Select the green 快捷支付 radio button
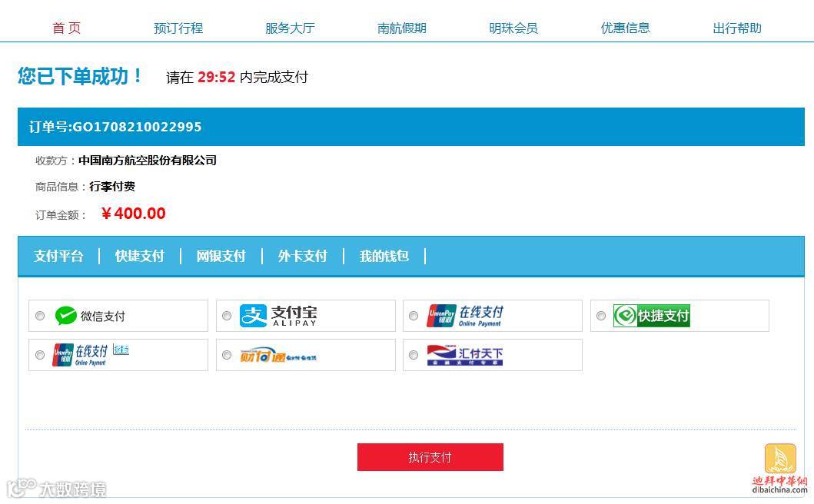This screenshot has height=504, width=814. click(x=600, y=316)
